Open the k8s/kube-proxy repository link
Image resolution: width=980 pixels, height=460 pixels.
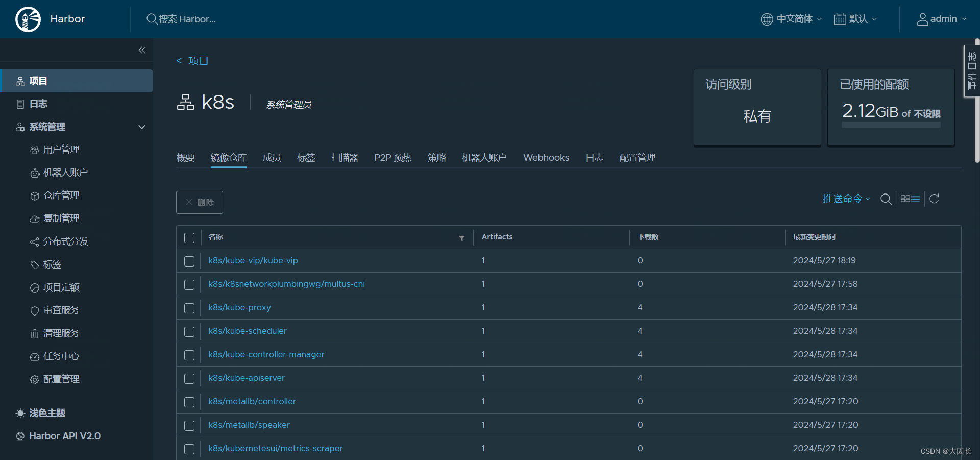pos(239,308)
